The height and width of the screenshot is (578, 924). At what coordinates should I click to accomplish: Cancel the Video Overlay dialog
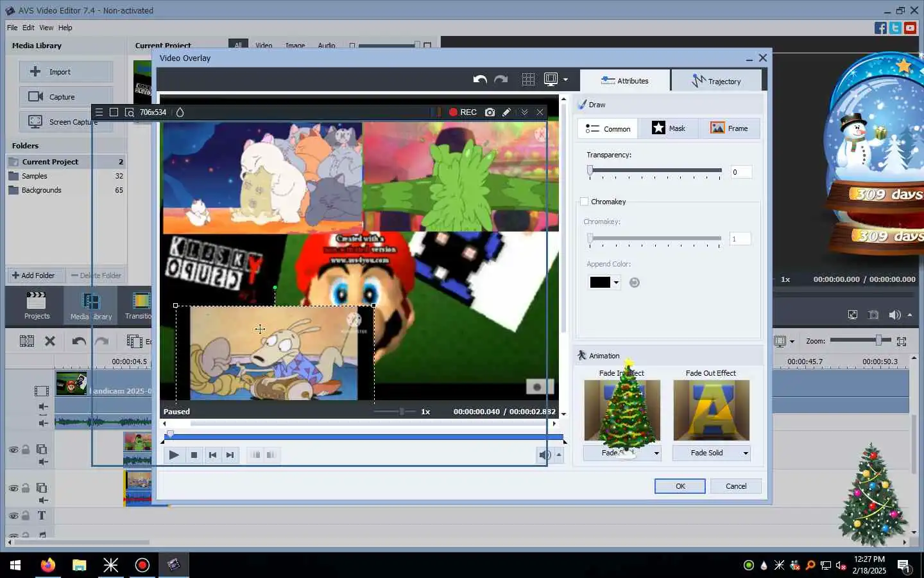pos(736,486)
